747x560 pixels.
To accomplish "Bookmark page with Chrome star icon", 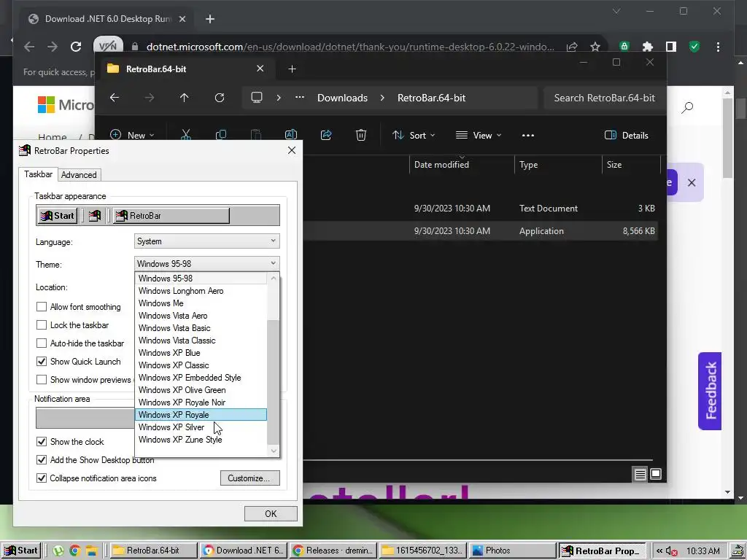I will pyautogui.click(x=595, y=47).
